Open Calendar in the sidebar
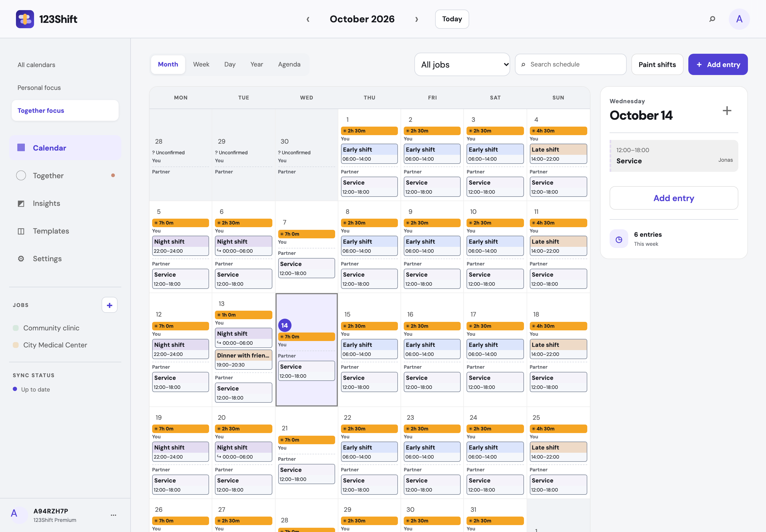 (65, 148)
